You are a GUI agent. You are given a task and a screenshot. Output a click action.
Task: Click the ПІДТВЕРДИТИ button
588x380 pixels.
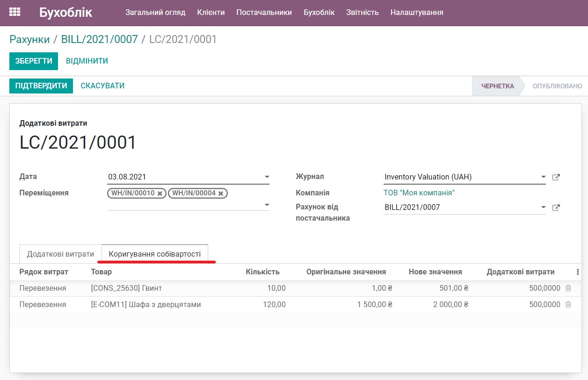41,86
